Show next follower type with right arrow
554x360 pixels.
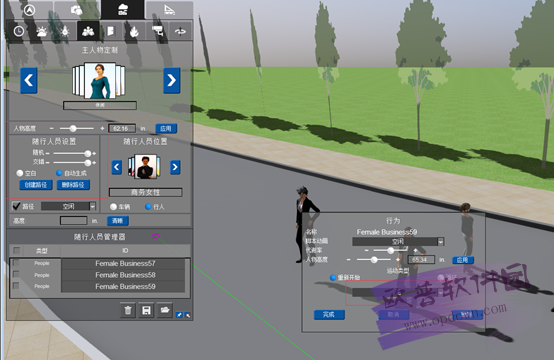click(175, 167)
